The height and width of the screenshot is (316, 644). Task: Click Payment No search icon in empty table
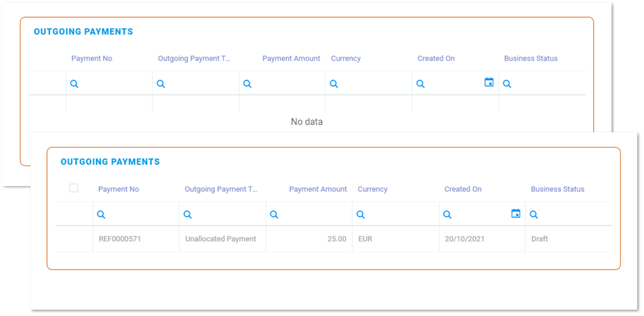74,84
